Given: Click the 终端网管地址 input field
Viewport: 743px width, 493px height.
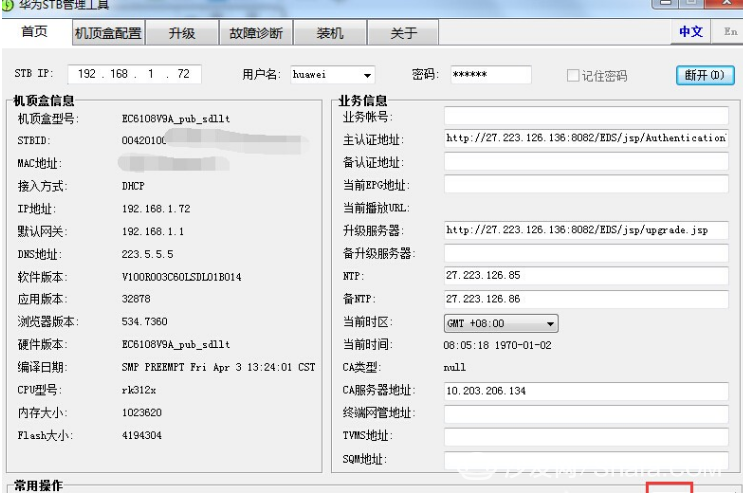Looking at the screenshot, I should click(x=586, y=414).
